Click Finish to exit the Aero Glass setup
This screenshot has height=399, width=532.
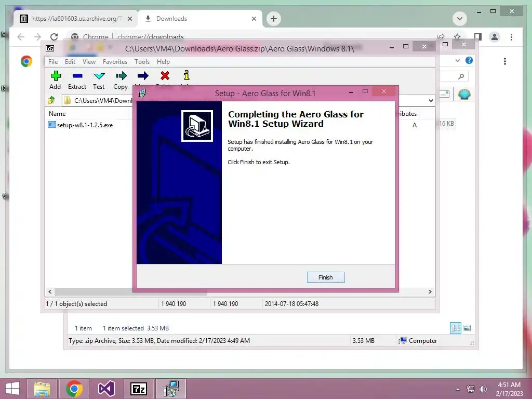325,277
